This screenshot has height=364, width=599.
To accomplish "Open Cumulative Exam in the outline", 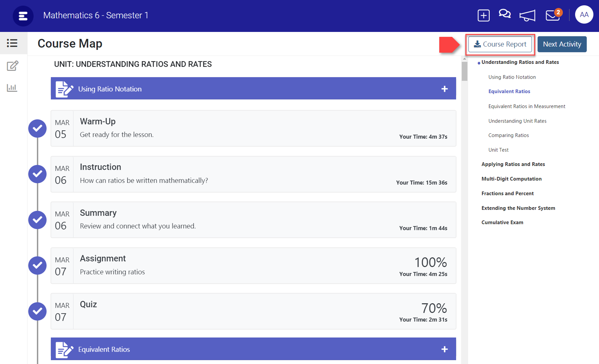I will click(x=502, y=223).
